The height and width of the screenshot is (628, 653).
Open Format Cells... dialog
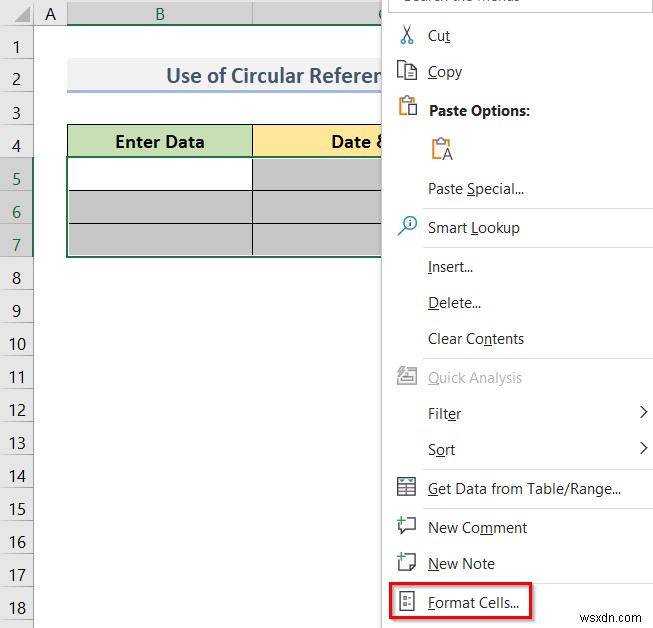coord(473,603)
